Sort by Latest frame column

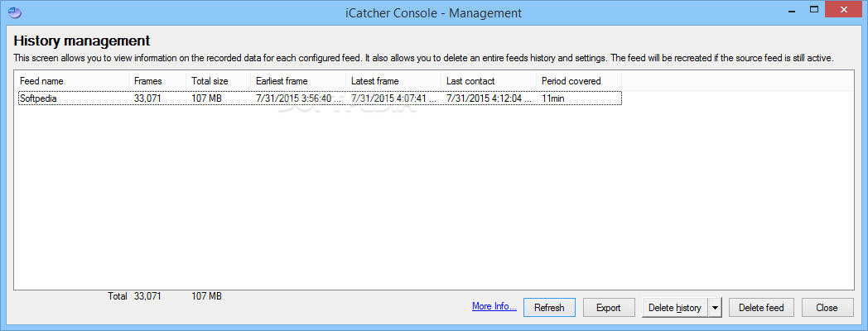pos(393,81)
